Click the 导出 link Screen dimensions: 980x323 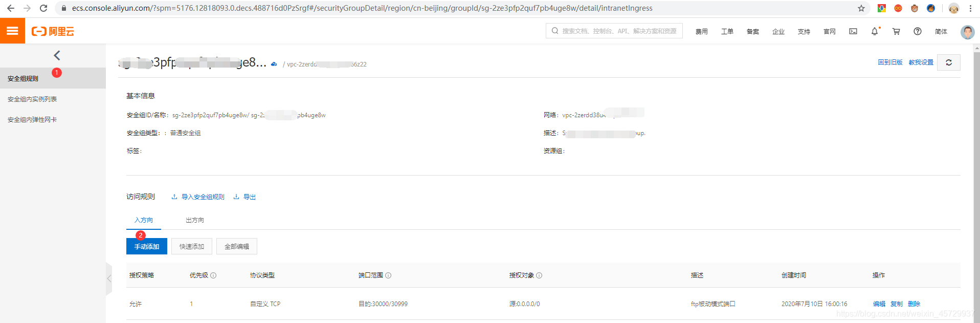(244, 197)
